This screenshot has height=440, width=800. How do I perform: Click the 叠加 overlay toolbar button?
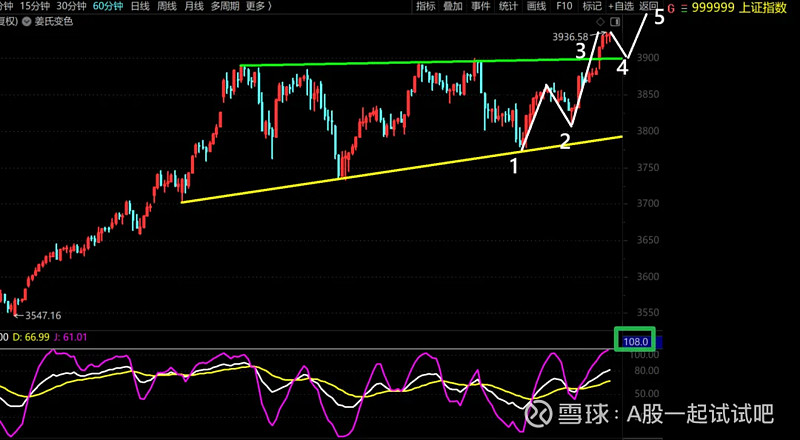point(453,6)
